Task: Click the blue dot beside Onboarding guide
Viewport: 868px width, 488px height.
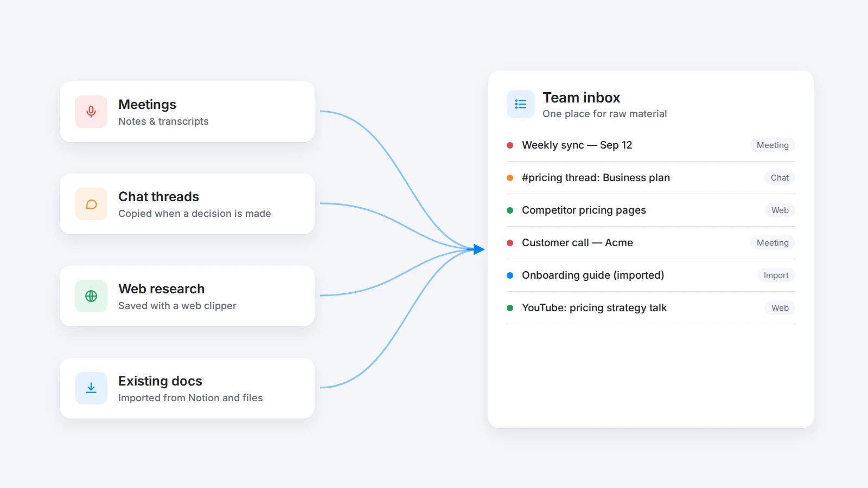Action: [x=510, y=275]
